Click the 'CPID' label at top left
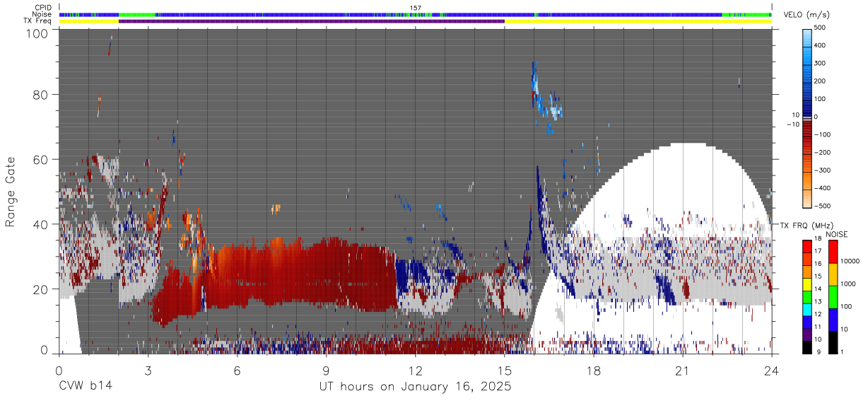Screen dimensions: 868x401 click(x=44, y=8)
